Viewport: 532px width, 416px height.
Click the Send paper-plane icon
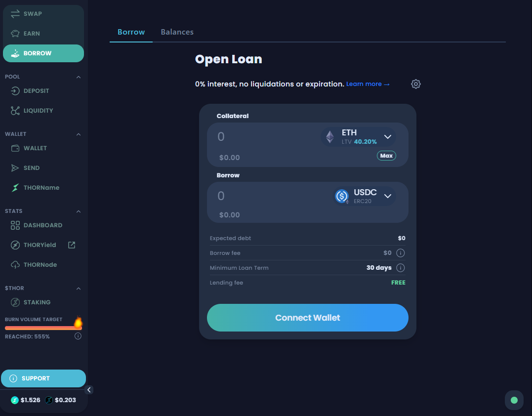pyautogui.click(x=15, y=168)
